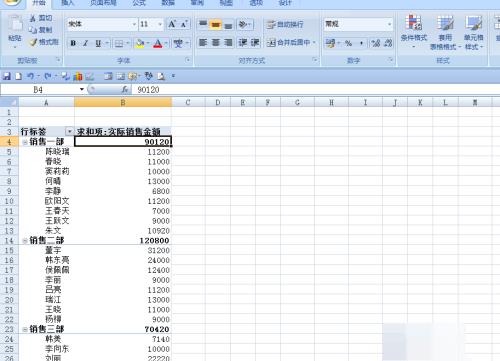The height and width of the screenshot is (361, 500).
Task: Open the 宋体 font name dropdown
Action: coord(134,24)
